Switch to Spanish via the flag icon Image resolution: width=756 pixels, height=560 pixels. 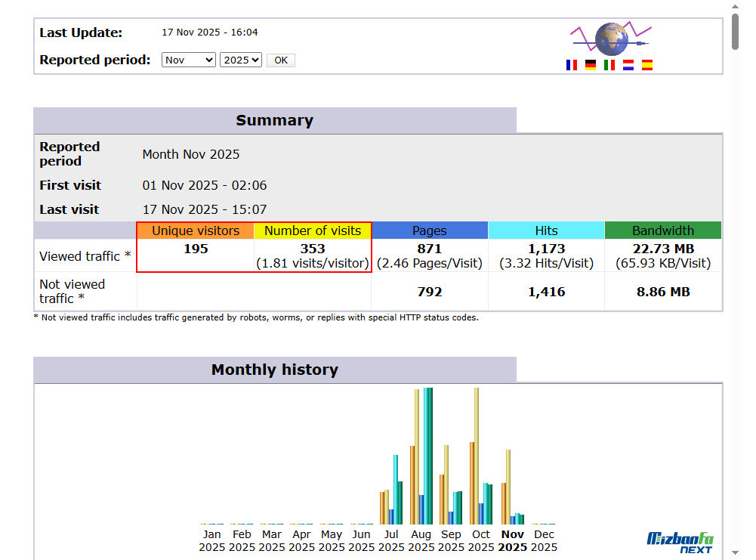point(646,65)
